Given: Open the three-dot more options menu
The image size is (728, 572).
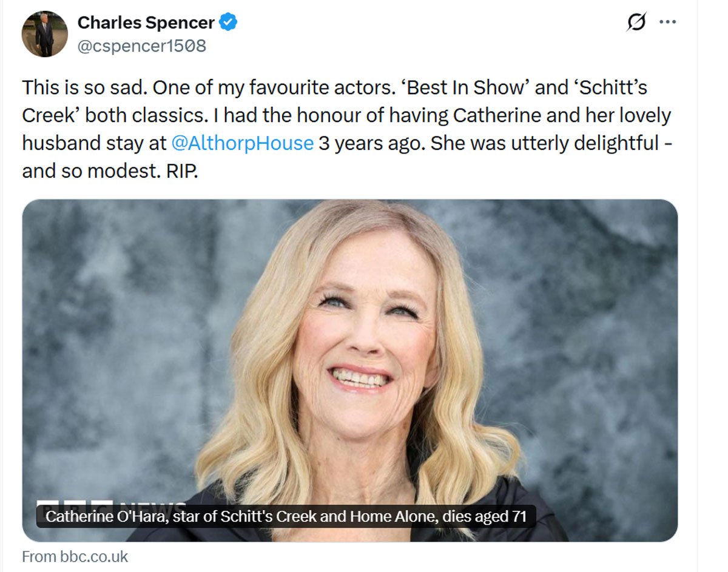Looking at the screenshot, I should 667,22.
